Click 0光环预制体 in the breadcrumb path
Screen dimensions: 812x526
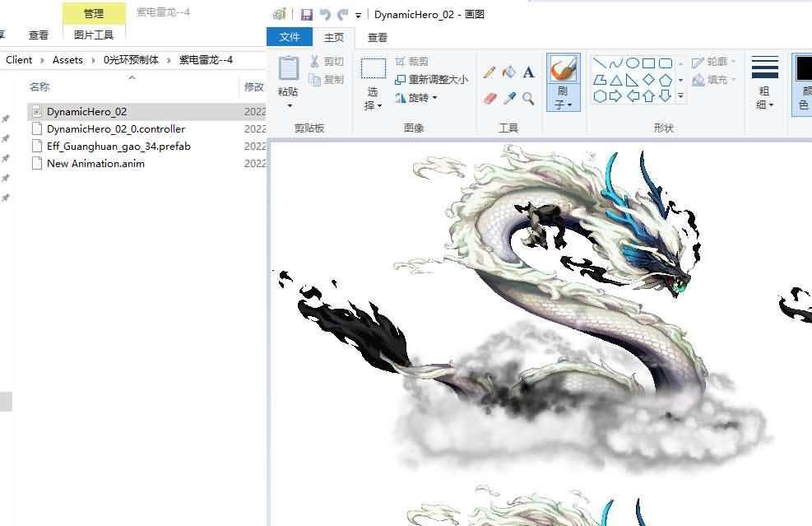coord(131,59)
